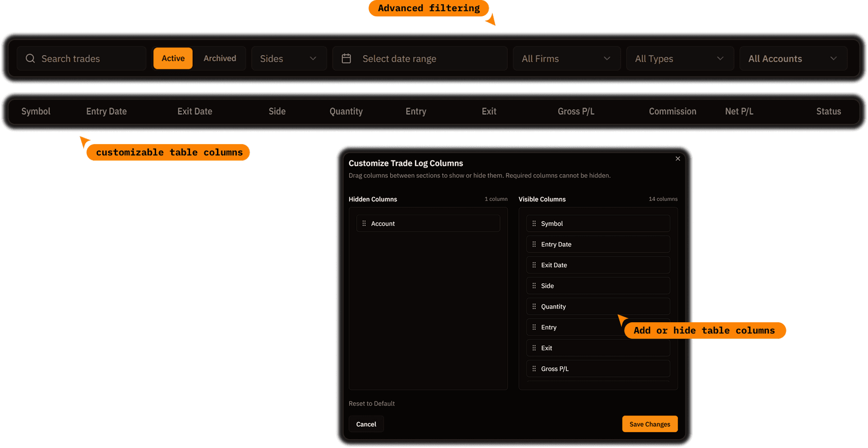The width and height of the screenshot is (868, 448).
Task: Sort by the Net P/L column header
Action: click(x=739, y=111)
